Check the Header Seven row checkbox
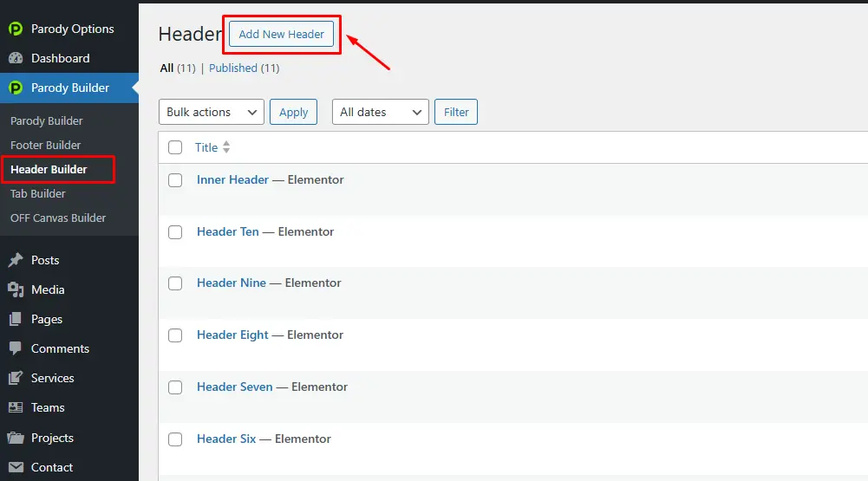Screen dimensions: 868x481 175,387
